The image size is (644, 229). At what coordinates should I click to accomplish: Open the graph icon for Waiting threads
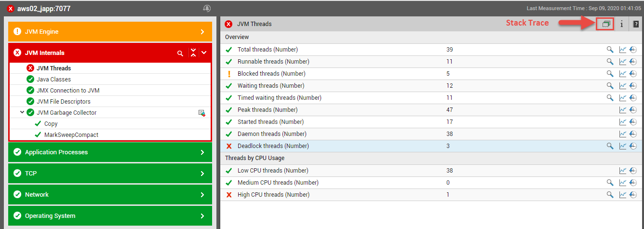click(x=623, y=86)
